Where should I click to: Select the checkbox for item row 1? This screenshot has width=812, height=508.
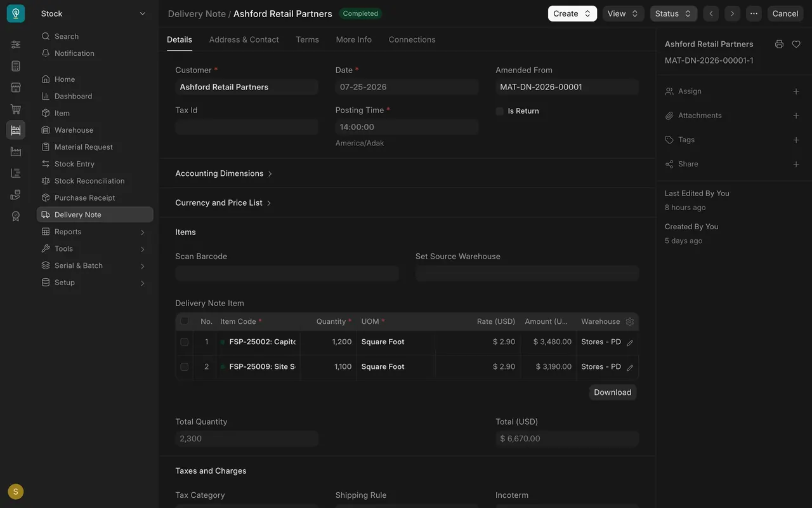pos(185,342)
